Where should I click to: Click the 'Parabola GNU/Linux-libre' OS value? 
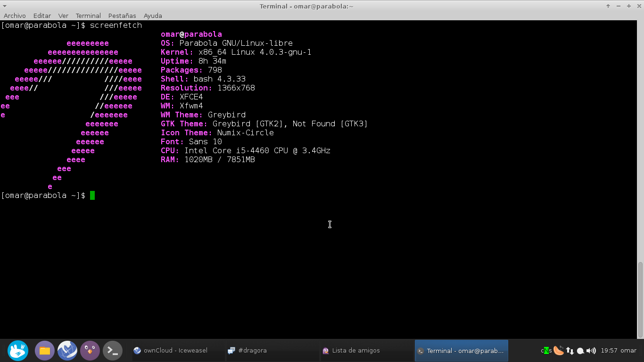pyautogui.click(x=236, y=43)
